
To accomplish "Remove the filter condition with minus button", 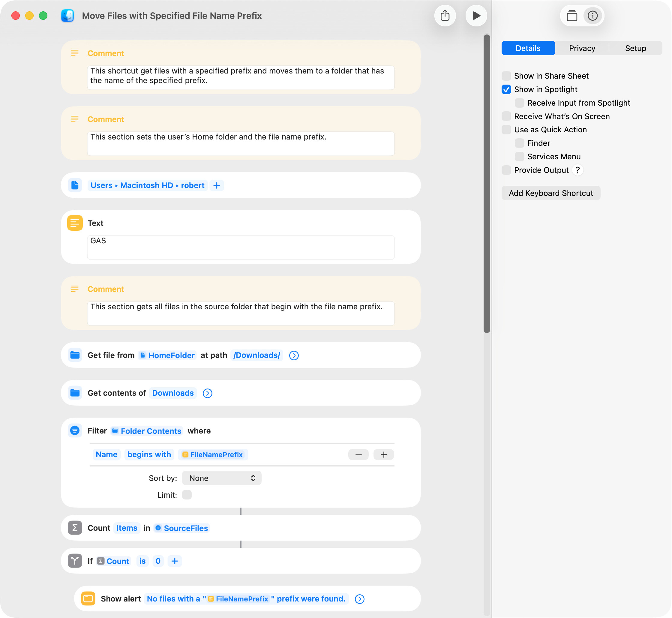I will (358, 455).
